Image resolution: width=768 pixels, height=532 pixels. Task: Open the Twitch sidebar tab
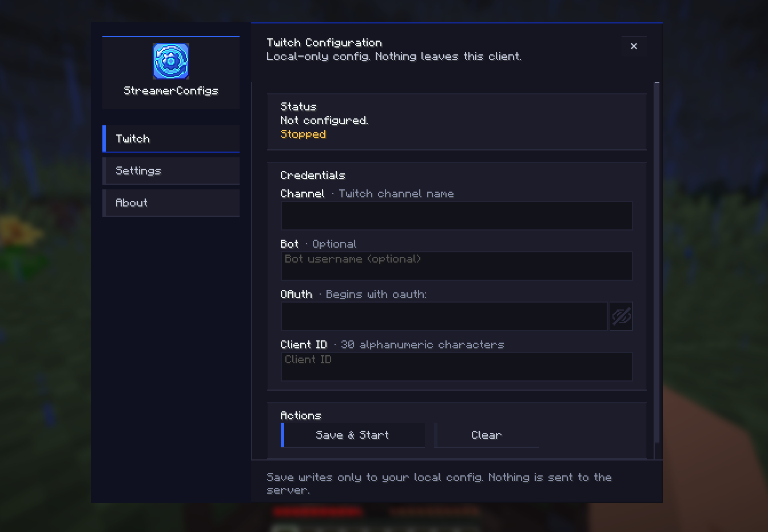[x=171, y=139]
